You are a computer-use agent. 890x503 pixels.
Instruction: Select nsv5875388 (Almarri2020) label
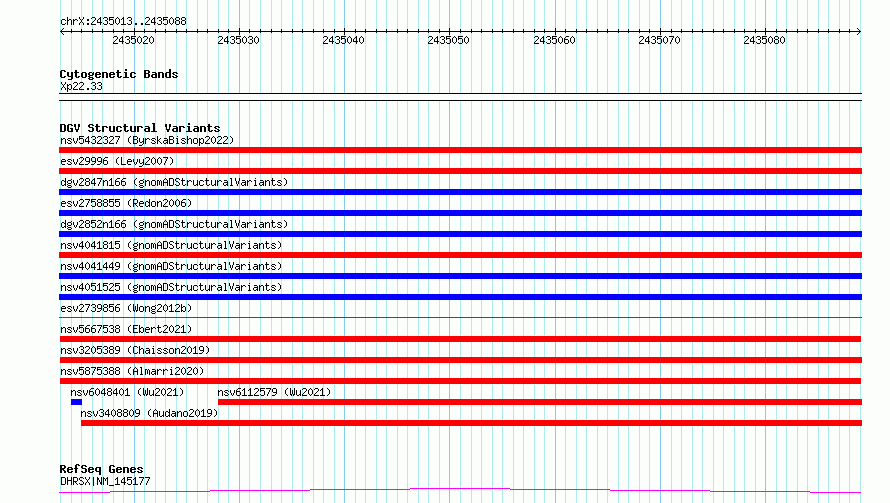coord(132,371)
